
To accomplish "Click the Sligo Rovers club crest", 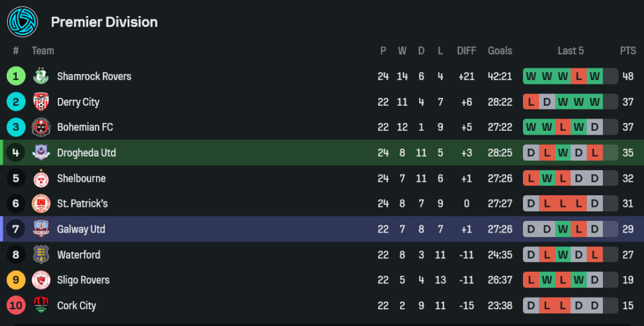I will 41,280.
